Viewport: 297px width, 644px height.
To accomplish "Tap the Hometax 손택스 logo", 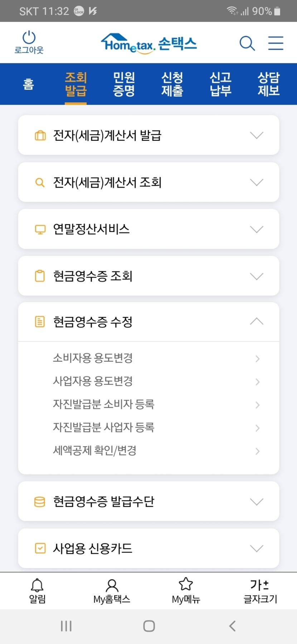I will pos(149,44).
